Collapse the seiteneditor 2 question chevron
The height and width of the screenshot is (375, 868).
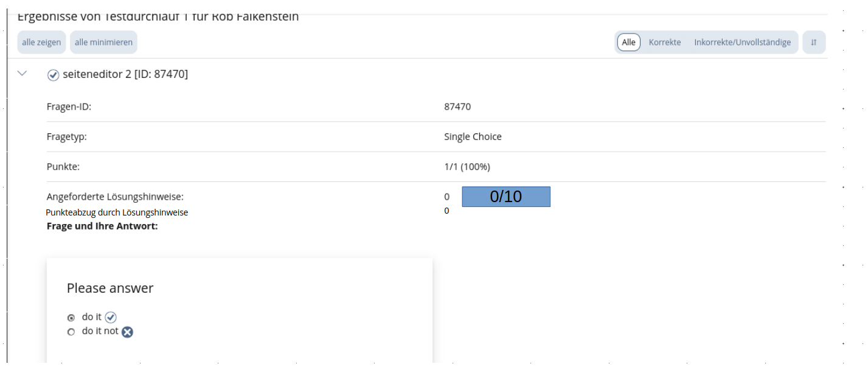point(23,74)
